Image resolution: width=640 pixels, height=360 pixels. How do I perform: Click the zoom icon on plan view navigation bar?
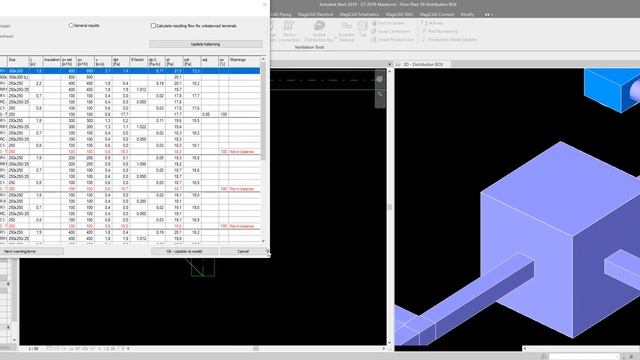point(380,94)
